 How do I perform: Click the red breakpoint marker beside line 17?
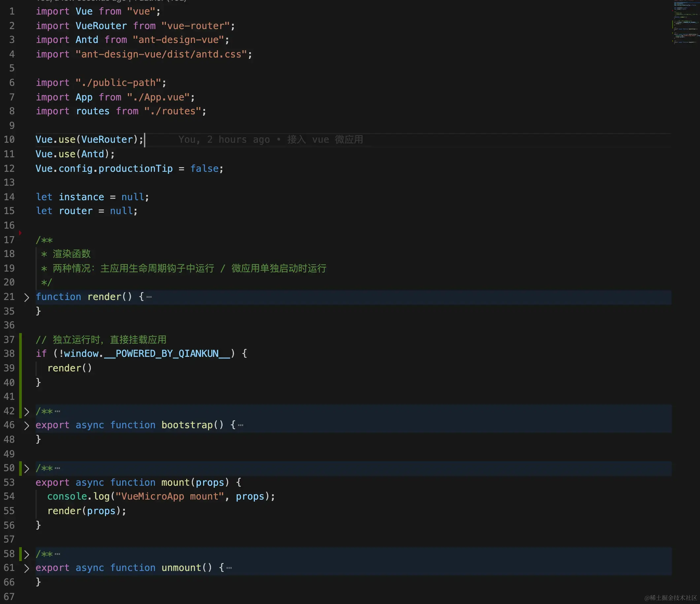click(20, 233)
